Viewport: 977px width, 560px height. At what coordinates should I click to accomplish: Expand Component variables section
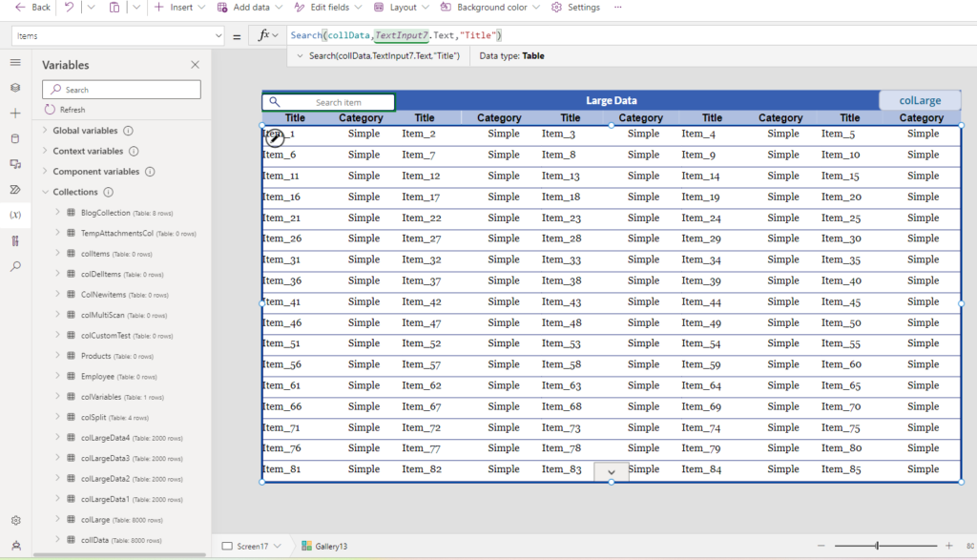(45, 172)
